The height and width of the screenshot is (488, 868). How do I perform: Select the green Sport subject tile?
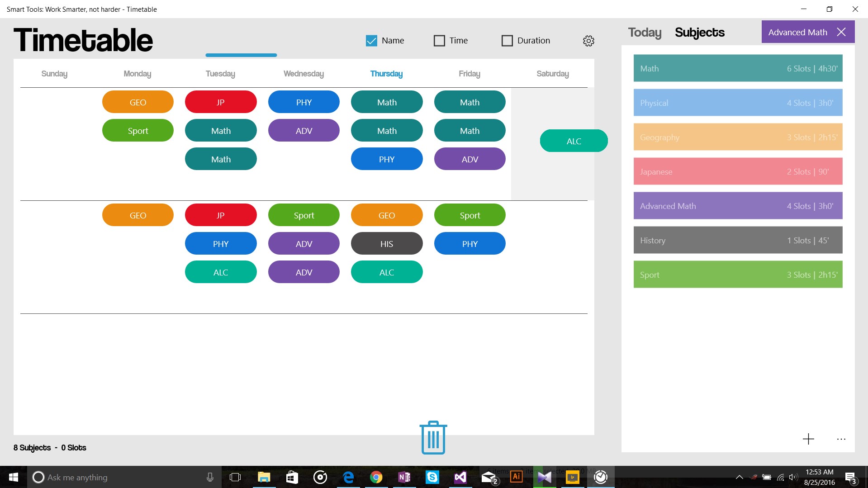coord(737,275)
